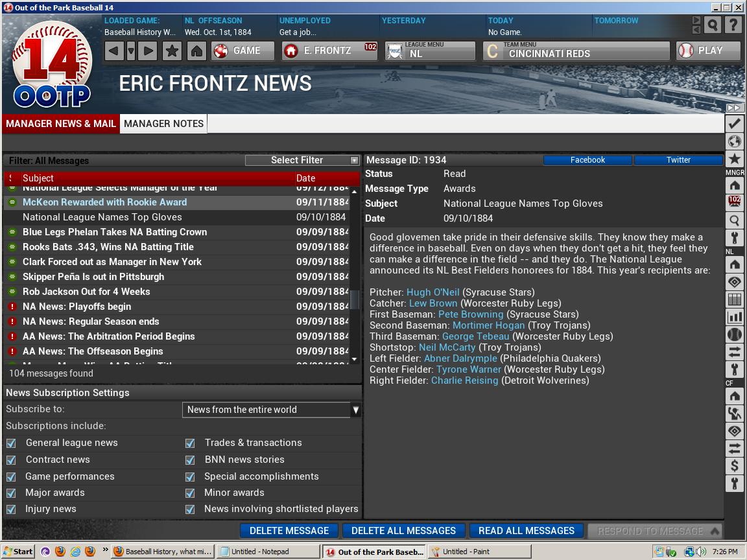The width and height of the screenshot is (747, 560).
Task: Click the globe icon in right sidebar
Action: pos(734,141)
